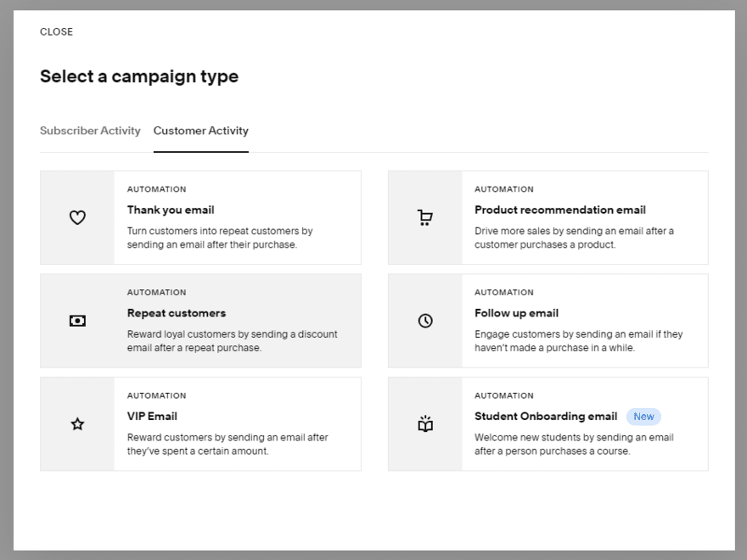The image size is (747, 560).
Task: Click the heart icon on Thank you email
Action: coord(77,217)
